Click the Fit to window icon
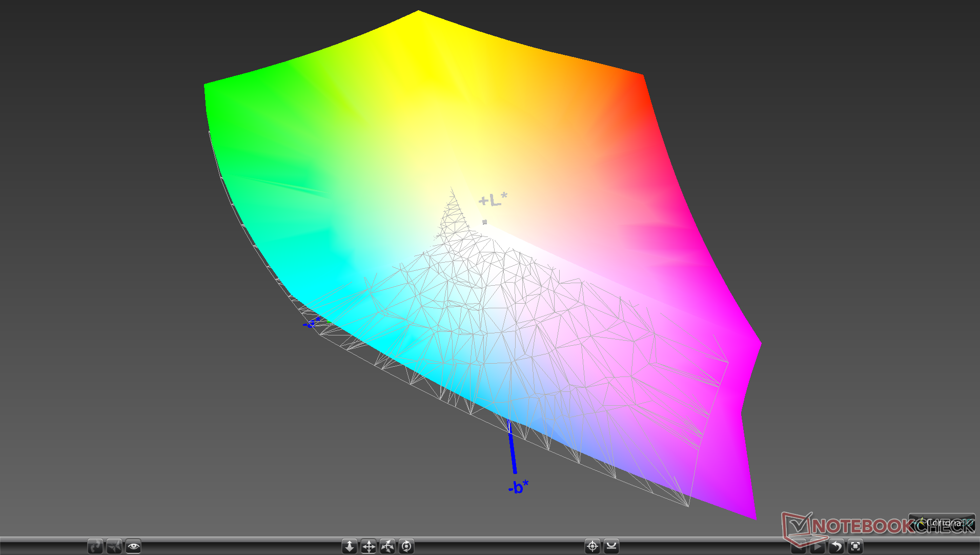The width and height of the screenshot is (980, 555). tap(855, 547)
